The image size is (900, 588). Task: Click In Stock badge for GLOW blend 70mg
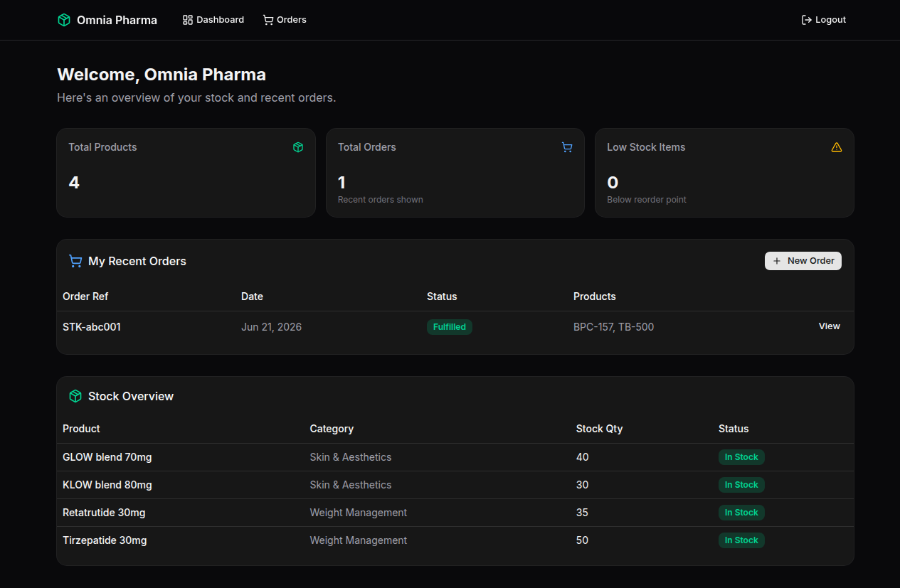coord(741,457)
